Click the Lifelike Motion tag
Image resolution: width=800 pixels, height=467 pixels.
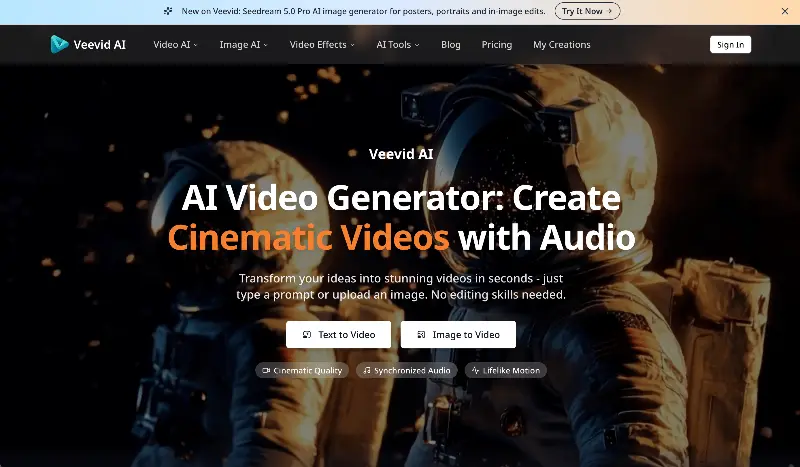click(x=506, y=371)
